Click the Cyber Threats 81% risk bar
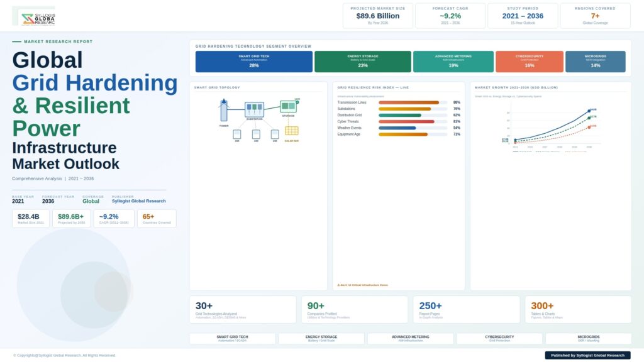 click(406, 121)
